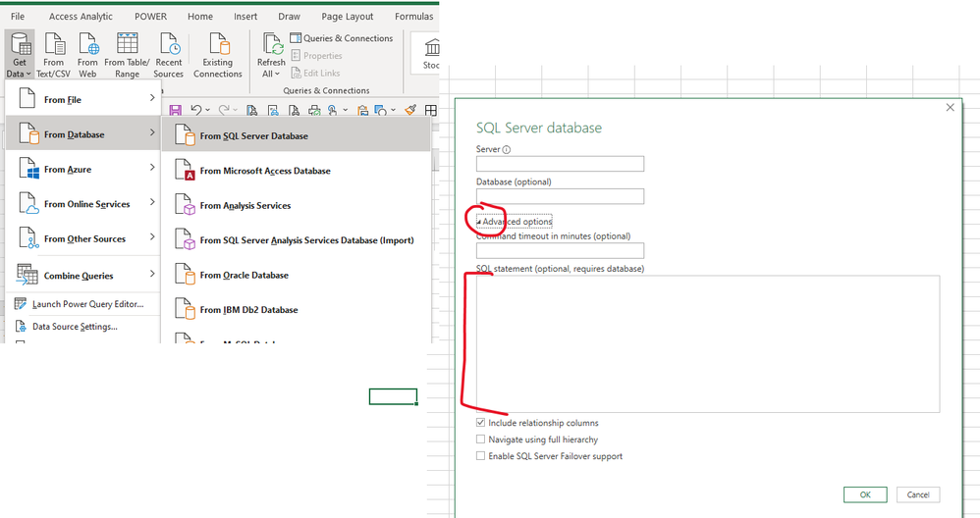This screenshot has width=980, height=518.
Task: Click the Refresh All icon
Action: (272, 45)
